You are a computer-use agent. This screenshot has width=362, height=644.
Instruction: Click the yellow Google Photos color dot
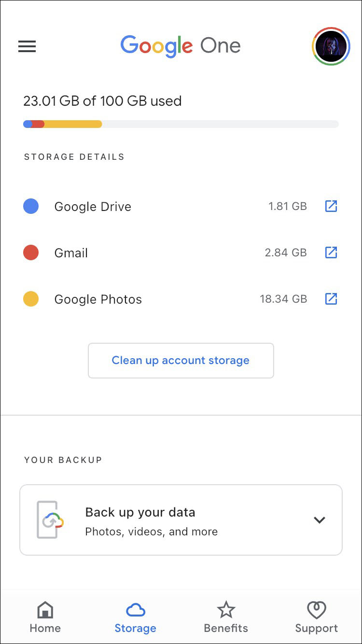[x=31, y=299]
